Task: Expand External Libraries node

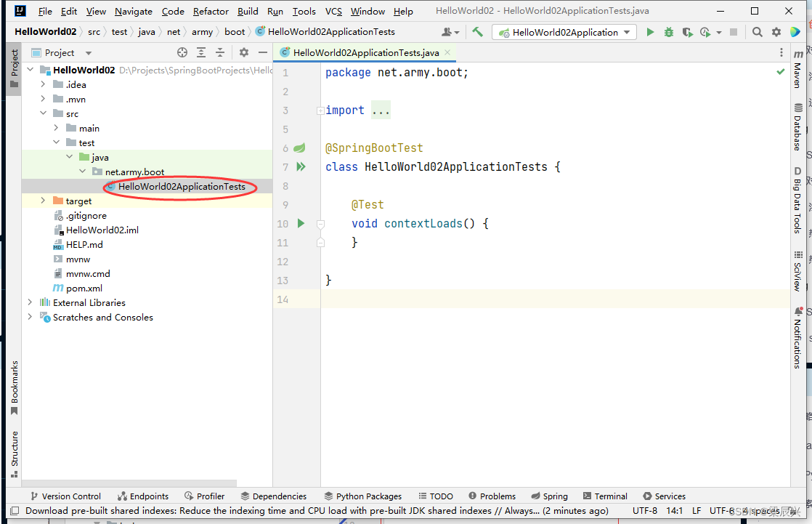Action: click(x=30, y=302)
